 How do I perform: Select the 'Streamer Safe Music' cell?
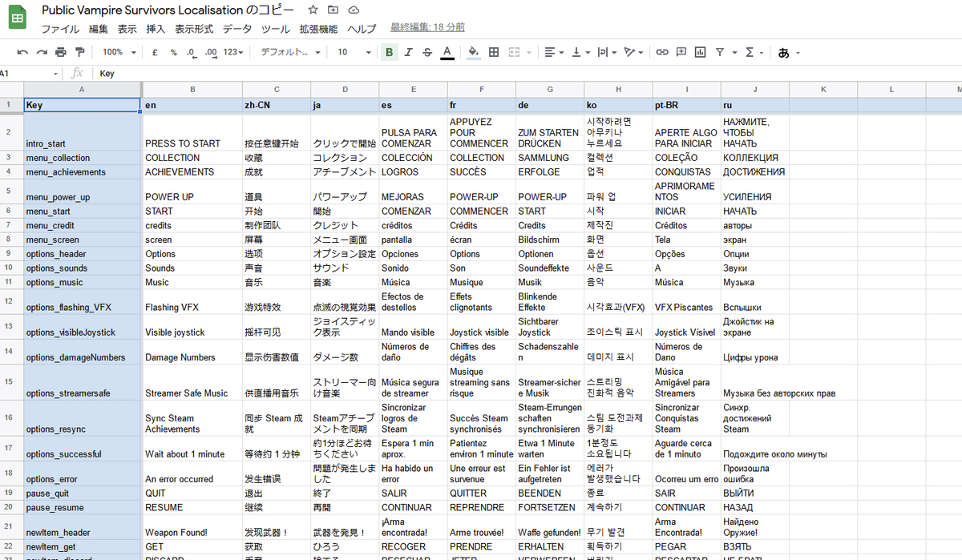point(192,382)
